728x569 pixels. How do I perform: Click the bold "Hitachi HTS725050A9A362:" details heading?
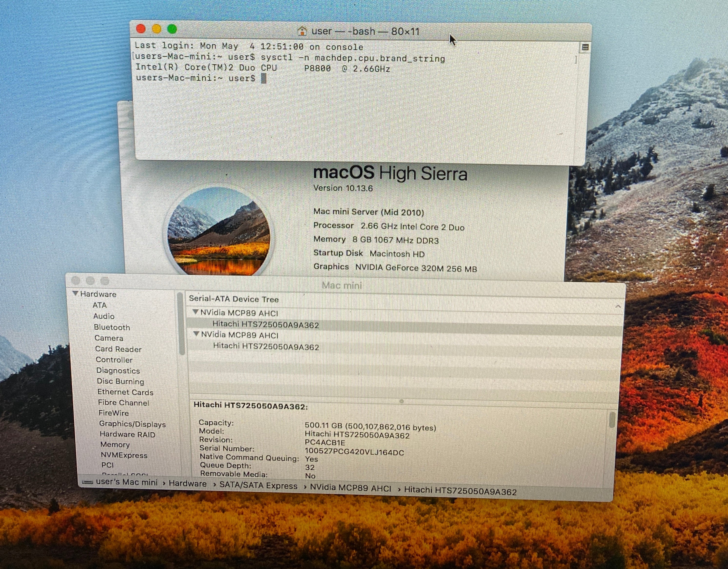point(251,406)
